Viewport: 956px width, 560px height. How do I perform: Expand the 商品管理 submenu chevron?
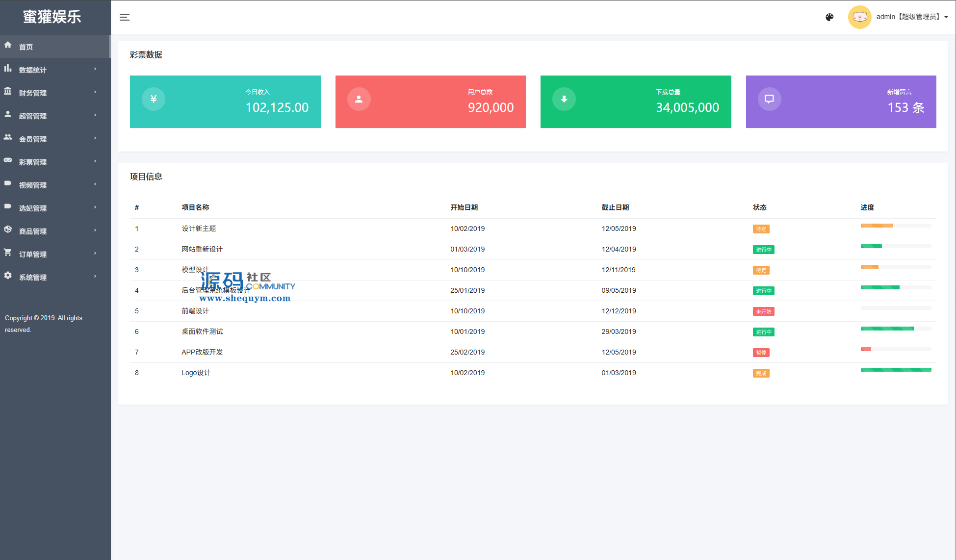coord(95,230)
